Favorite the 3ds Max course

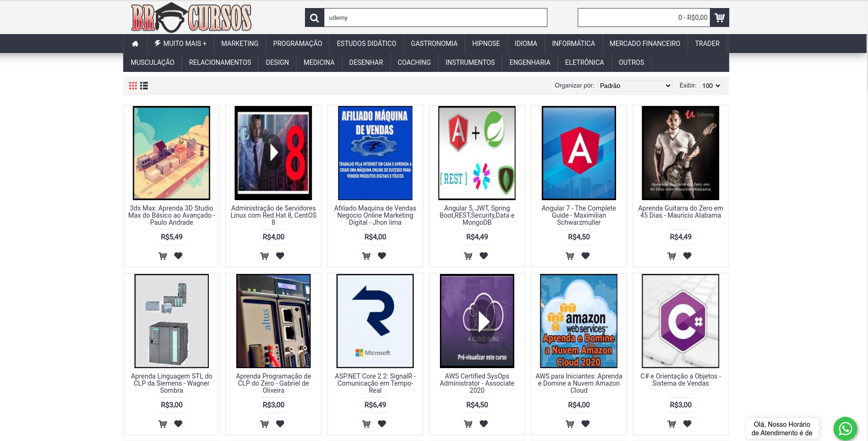179,256
